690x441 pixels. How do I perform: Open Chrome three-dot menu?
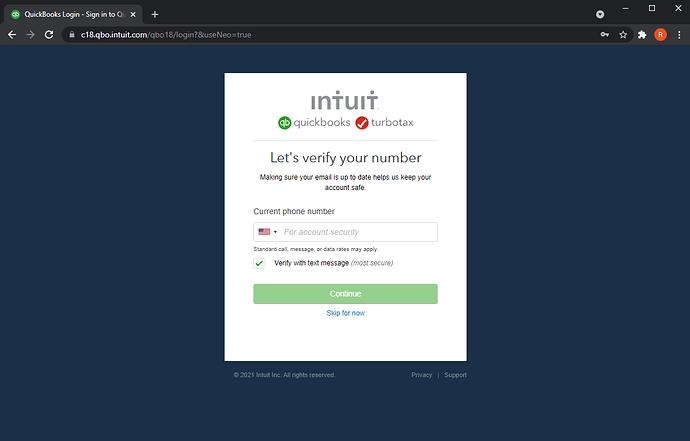pyautogui.click(x=679, y=35)
